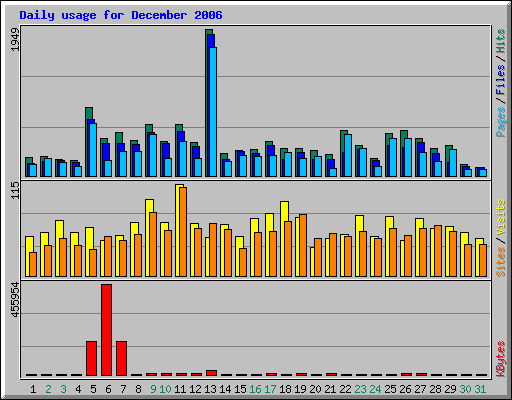The height and width of the screenshot is (400, 512).
Task: Click day label 31 on the x-axis
Action: [x=480, y=389]
